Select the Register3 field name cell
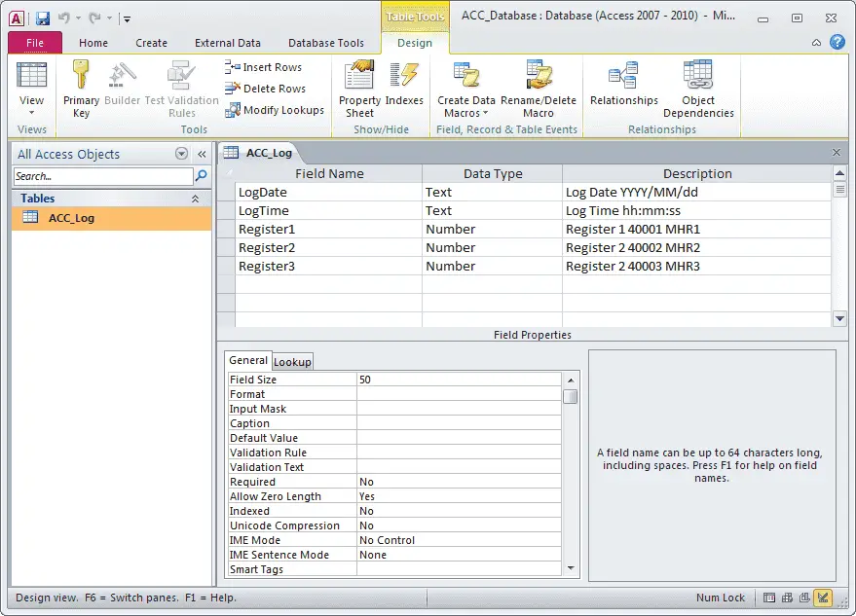Image resolution: width=856 pixels, height=616 pixels. (328, 267)
